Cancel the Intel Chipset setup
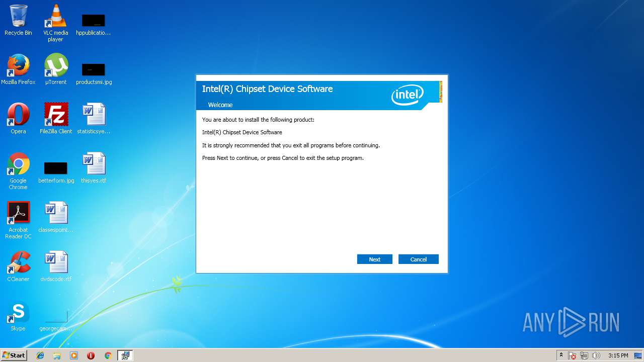The height and width of the screenshot is (362, 644). pos(418,259)
